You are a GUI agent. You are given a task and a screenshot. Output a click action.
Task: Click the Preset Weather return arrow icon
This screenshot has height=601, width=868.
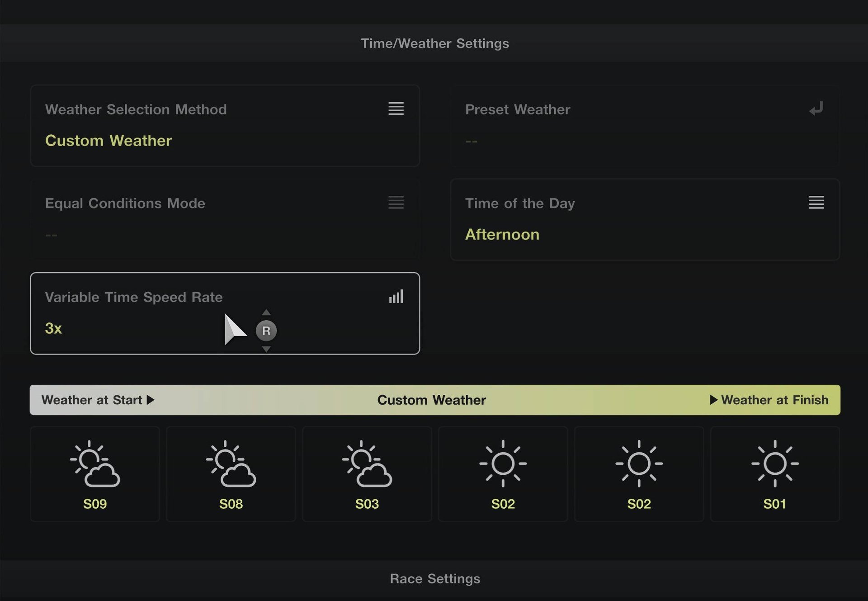816,109
